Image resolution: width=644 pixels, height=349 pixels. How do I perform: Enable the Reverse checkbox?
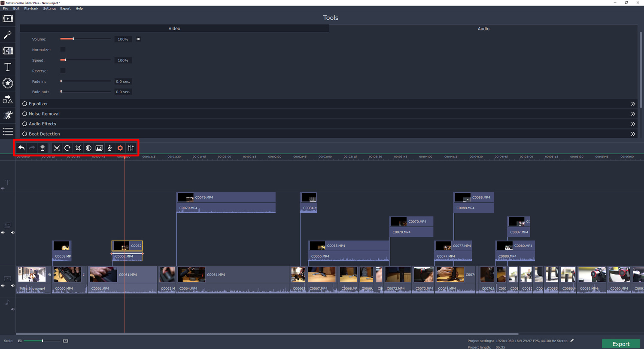(x=63, y=70)
